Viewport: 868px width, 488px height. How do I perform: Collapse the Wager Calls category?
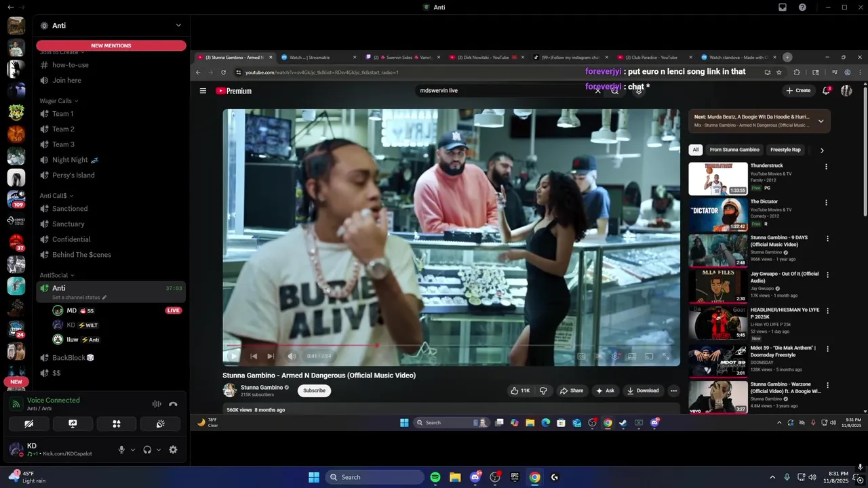pyautogui.click(x=58, y=101)
